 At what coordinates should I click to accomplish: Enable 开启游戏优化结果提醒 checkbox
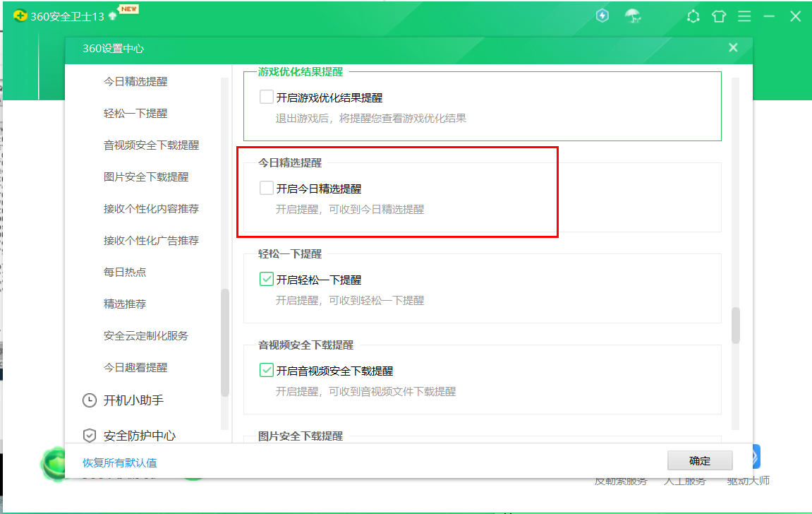pos(266,97)
